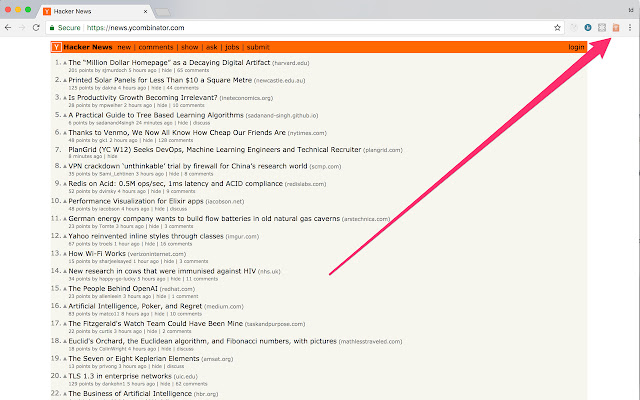
Task: Select the Hacker News browser tab
Action: [x=94, y=11]
